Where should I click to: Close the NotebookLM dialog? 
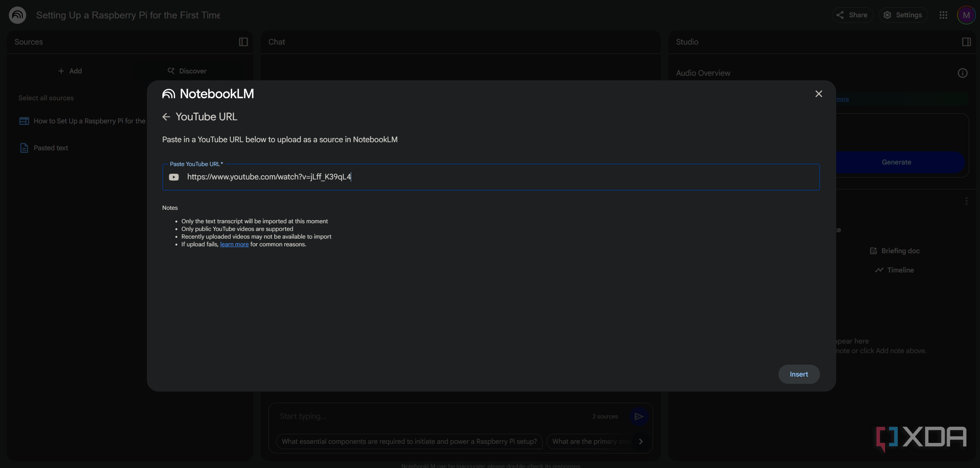[818, 94]
